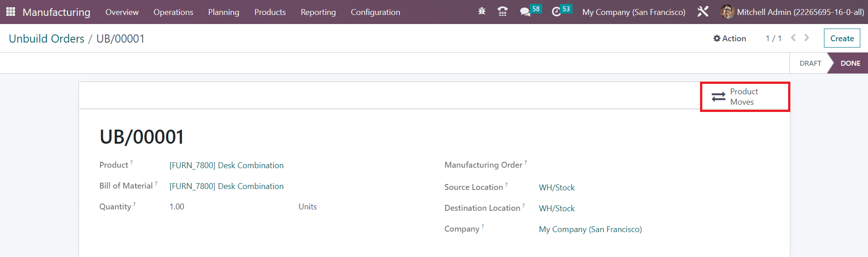Open the Reporting menu
Screen dimensions: 868x257
(x=318, y=12)
